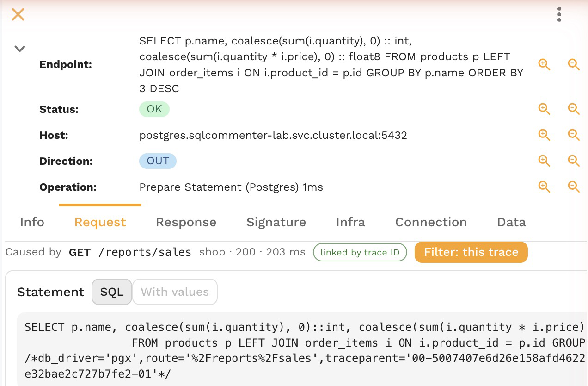Click zoom-in filter icon for Host row
The image size is (588, 386).
coord(545,135)
